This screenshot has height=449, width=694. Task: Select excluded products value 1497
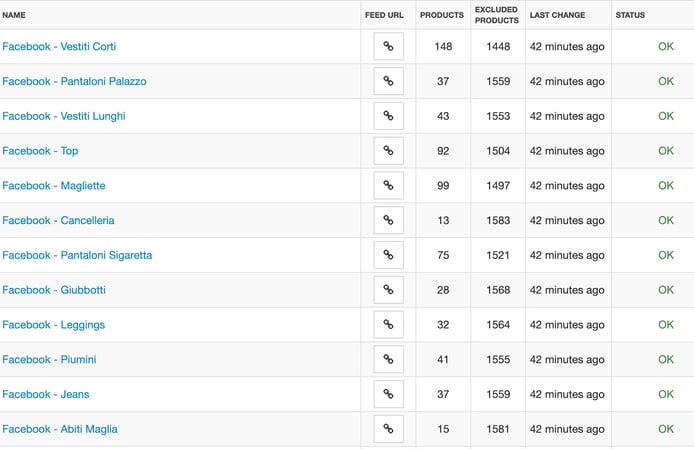click(x=498, y=186)
